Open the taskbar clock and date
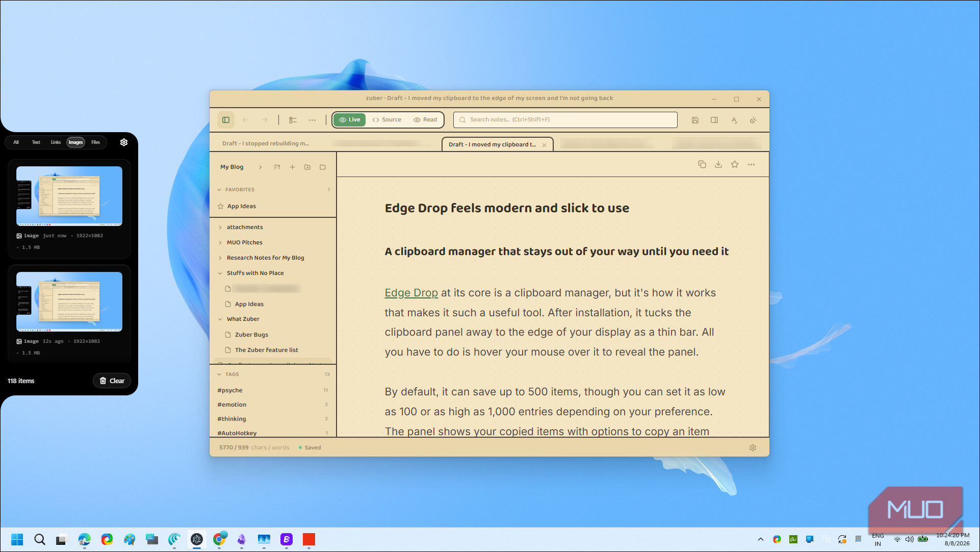Screen dimensions: 980x552 952,540
